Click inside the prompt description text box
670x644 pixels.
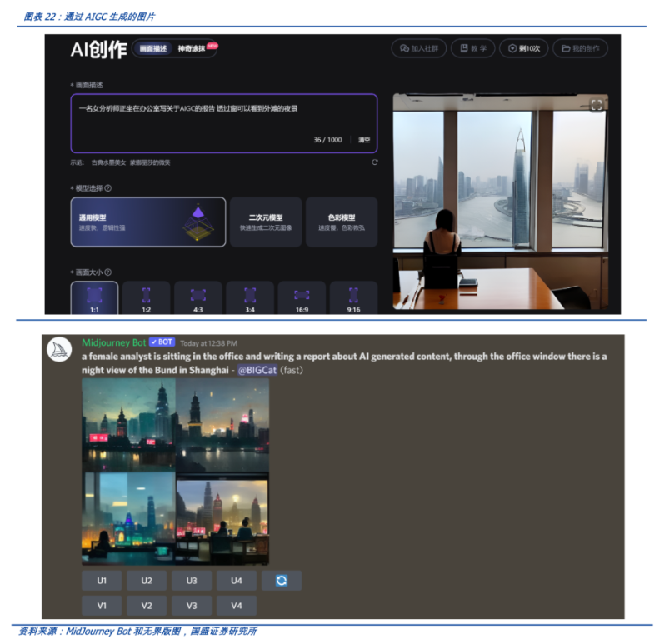click(x=224, y=123)
